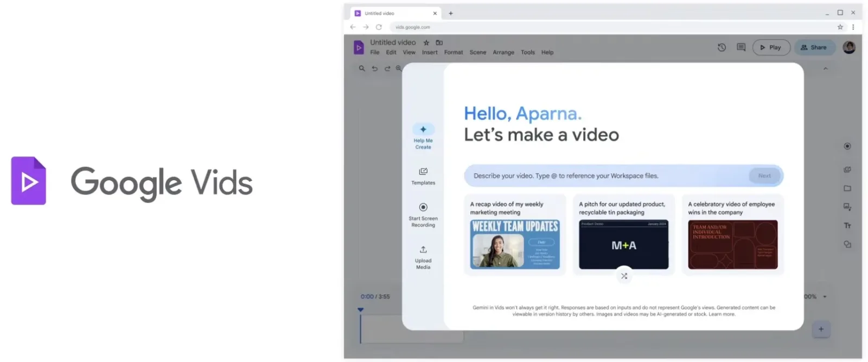
Task: Open the View menu
Action: point(409,52)
